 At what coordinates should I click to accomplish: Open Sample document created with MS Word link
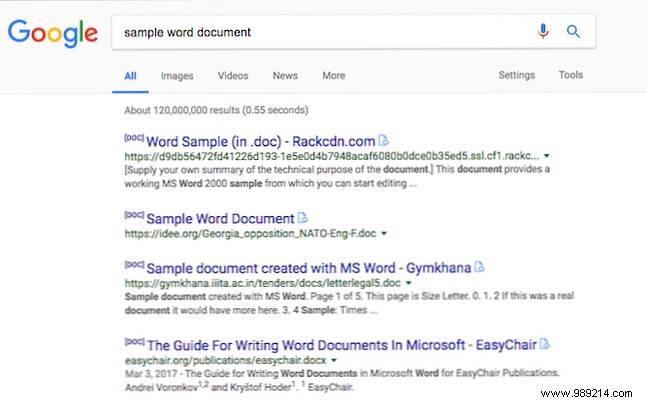coord(309,268)
